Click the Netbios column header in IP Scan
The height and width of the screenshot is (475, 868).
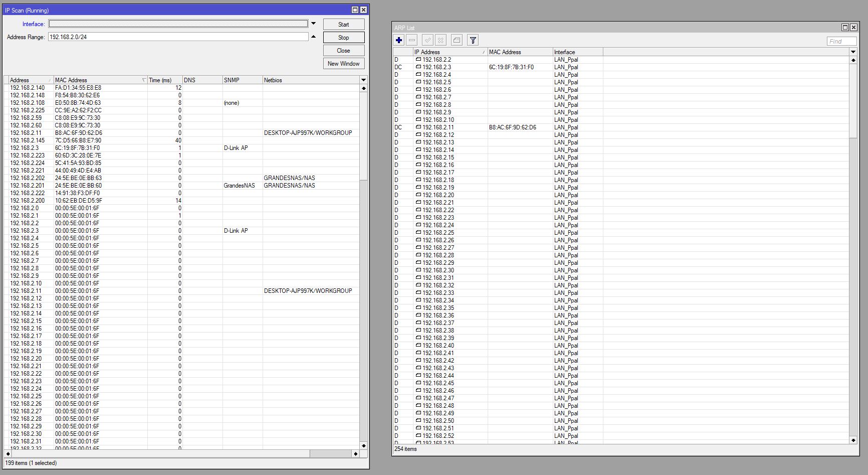pyautogui.click(x=311, y=80)
